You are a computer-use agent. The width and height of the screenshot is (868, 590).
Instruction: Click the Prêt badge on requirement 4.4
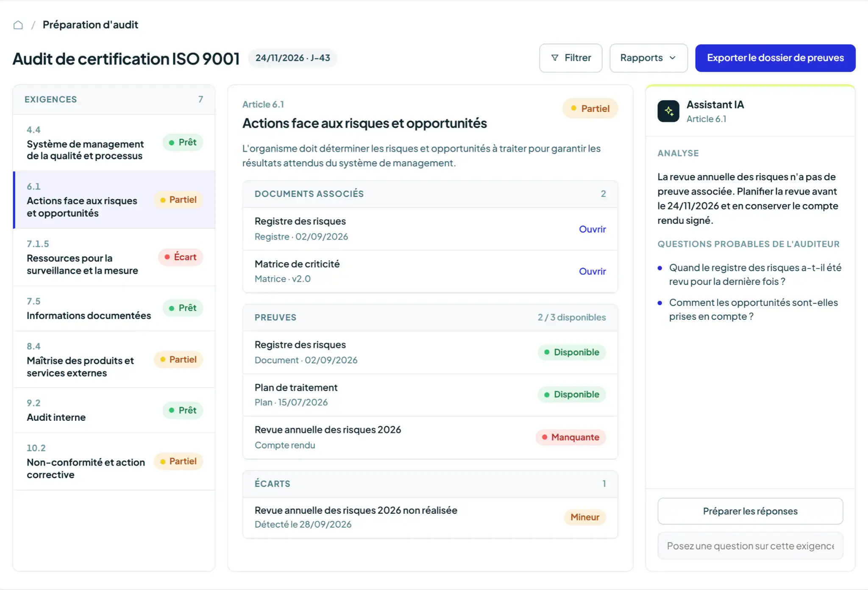[x=183, y=143]
